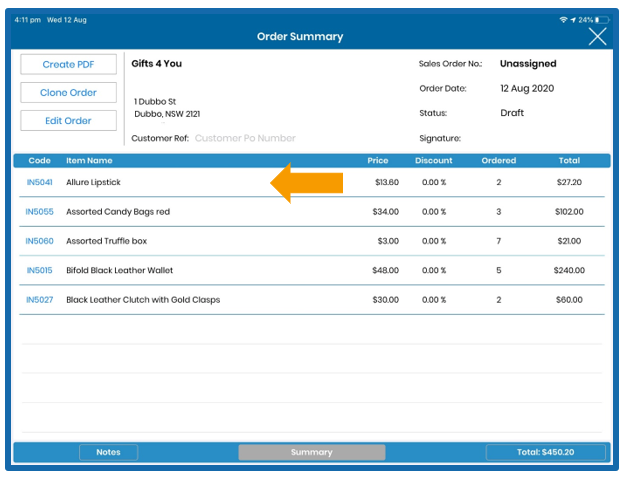
Task: Click the Total: $450.20 button
Action: (545, 452)
